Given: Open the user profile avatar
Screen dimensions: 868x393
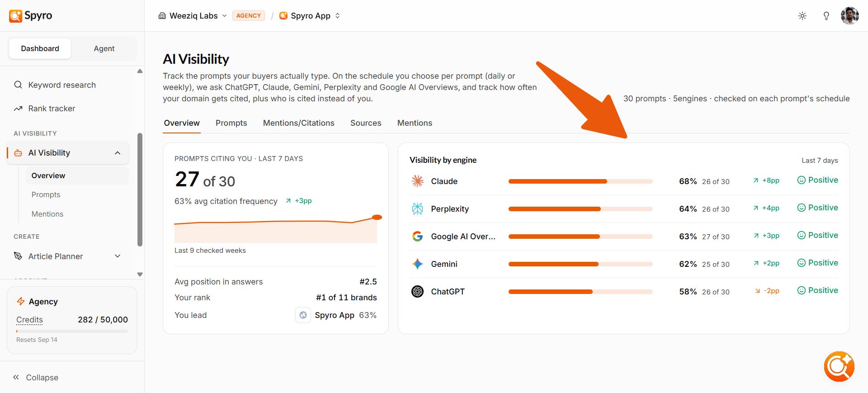Looking at the screenshot, I should (850, 16).
